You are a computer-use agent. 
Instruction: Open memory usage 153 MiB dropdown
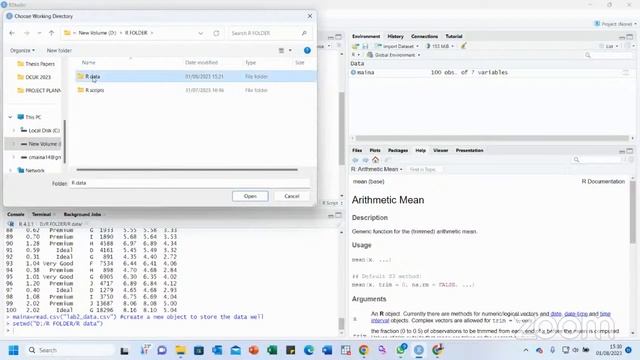tap(440, 46)
